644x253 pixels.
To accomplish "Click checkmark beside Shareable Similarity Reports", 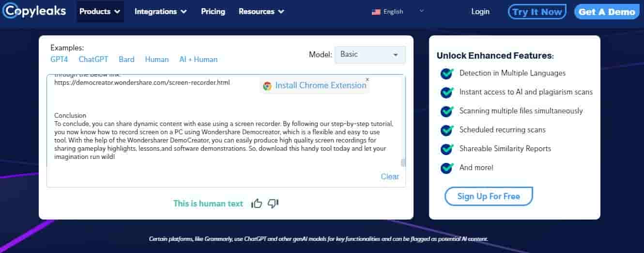I will click(x=446, y=149).
